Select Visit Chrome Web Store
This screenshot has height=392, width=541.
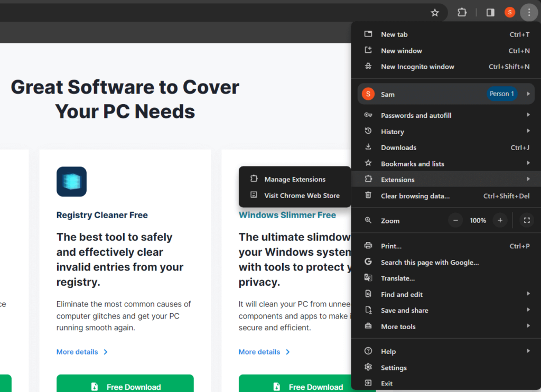302,195
